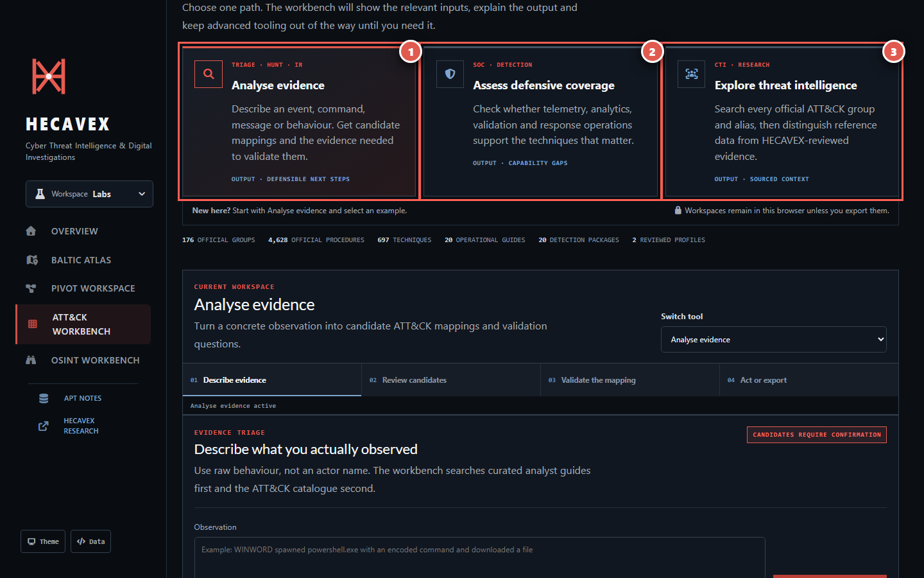Click the Candidates Require Confirmation badge

(x=817, y=435)
